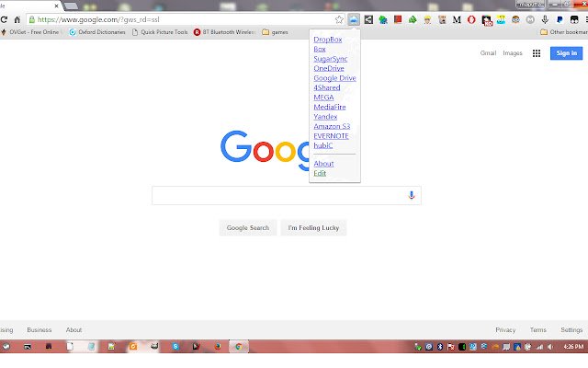Open the SugarSync link
The width and height of the screenshot is (588, 368).
pos(331,59)
